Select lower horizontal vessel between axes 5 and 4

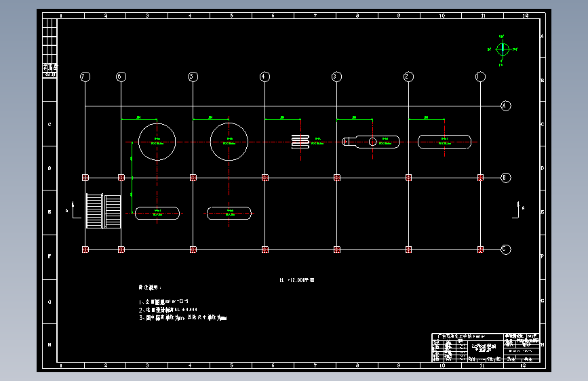tap(229, 213)
